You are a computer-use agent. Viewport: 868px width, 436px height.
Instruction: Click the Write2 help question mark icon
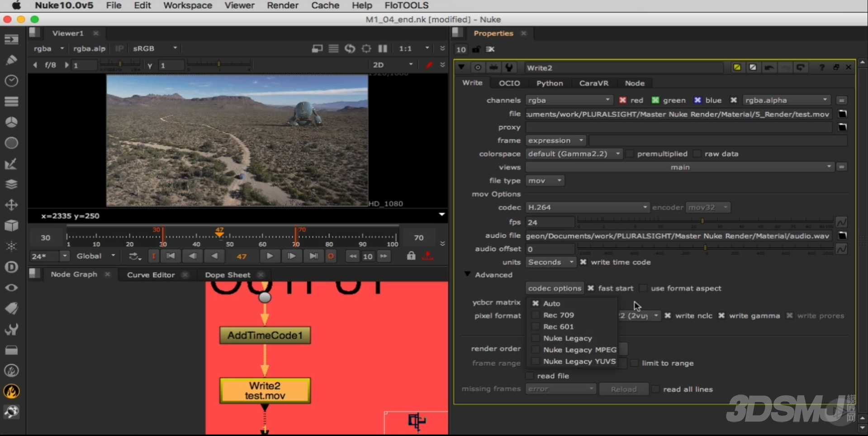coord(822,67)
